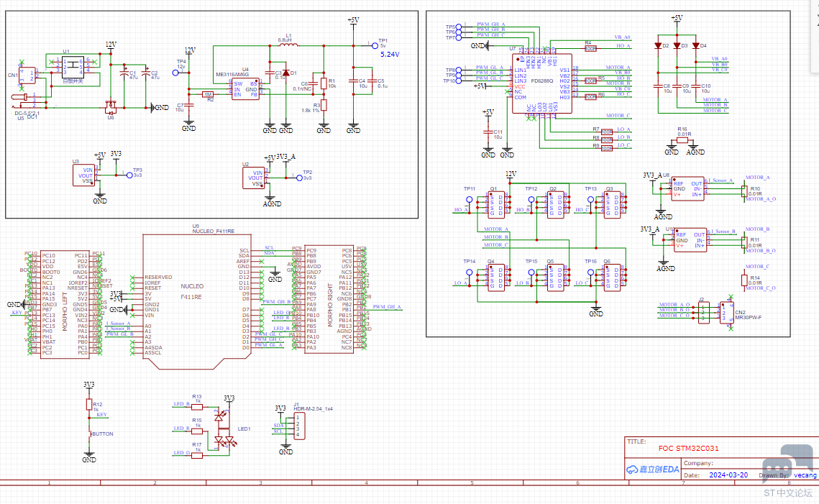Click the TP14 test point circle

tap(469, 272)
